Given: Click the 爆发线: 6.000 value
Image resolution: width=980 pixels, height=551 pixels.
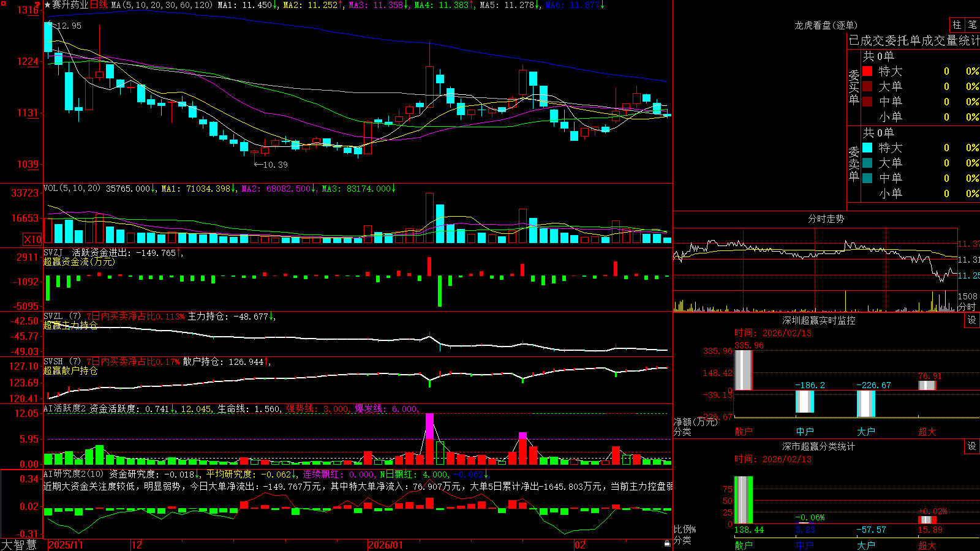Looking at the screenshot, I should [x=386, y=409].
